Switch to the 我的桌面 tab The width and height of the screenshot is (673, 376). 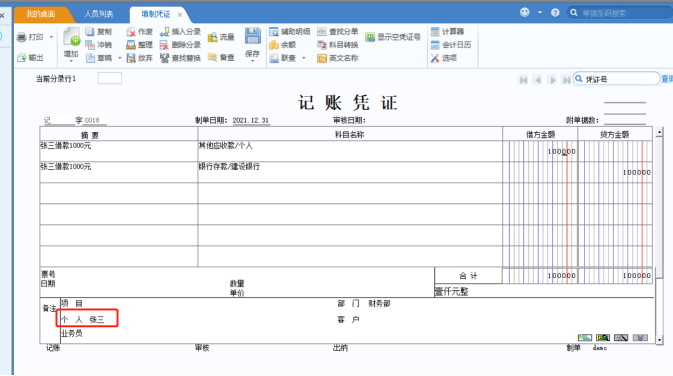pyautogui.click(x=40, y=14)
